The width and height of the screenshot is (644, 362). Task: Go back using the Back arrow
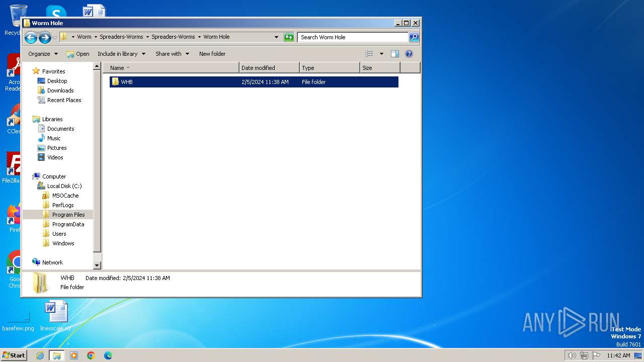(31, 37)
